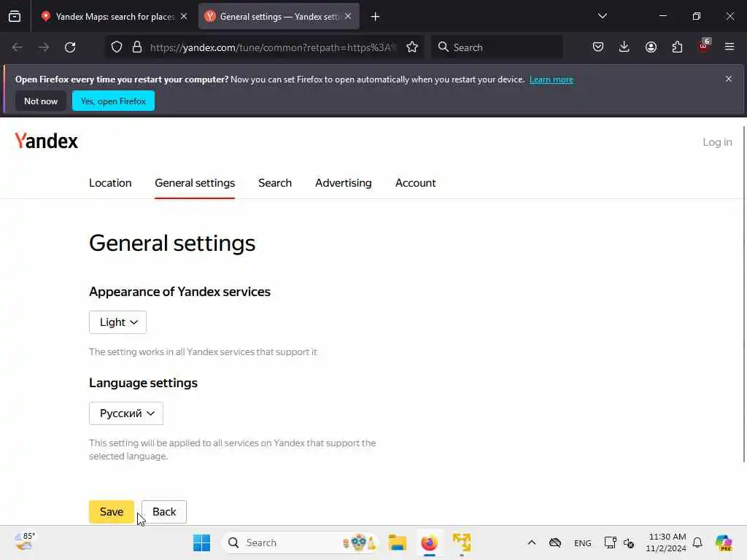Open weather widget showing 85°
The width and height of the screenshot is (747, 560).
(25, 542)
